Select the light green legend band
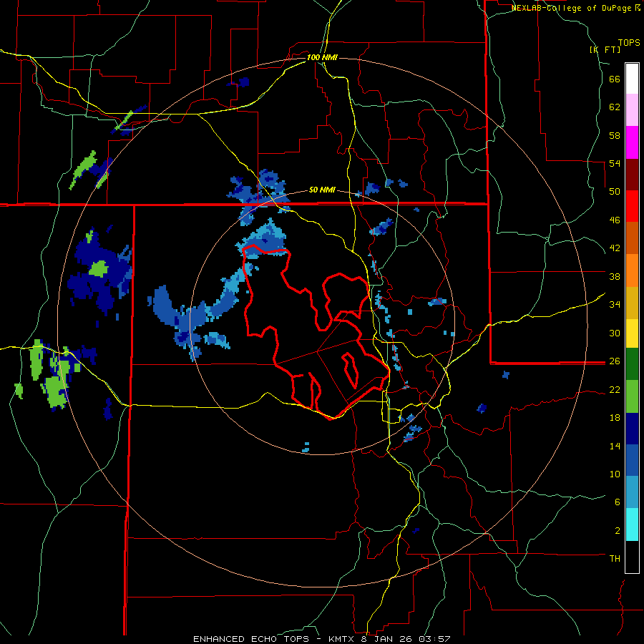Viewport: 644px width, 644px height. (x=632, y=396)
